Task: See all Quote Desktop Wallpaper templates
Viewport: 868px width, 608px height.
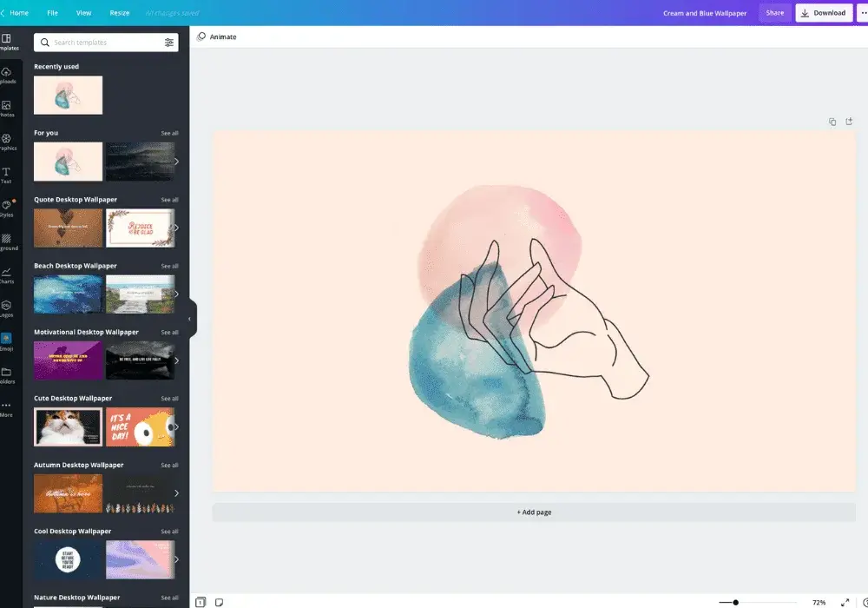Action: click(x=169, y=200)
